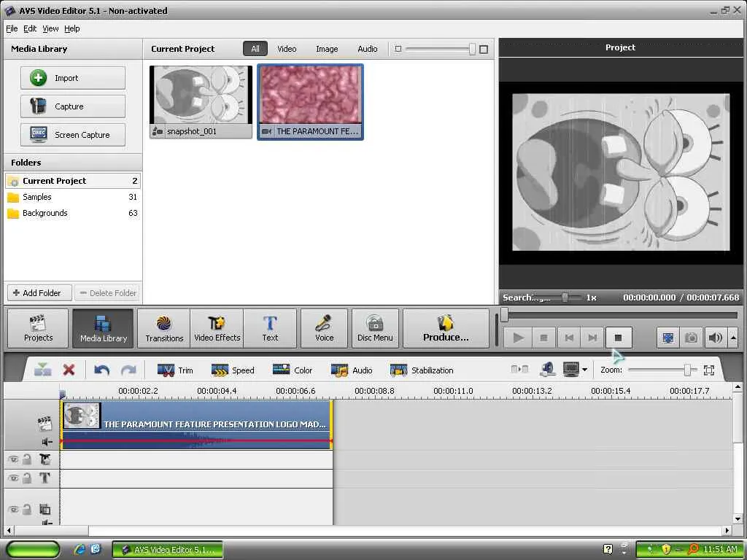Switch to the Media Library panel
The width and height of the screenshot is (747, 560).
[x=103, y=329]
